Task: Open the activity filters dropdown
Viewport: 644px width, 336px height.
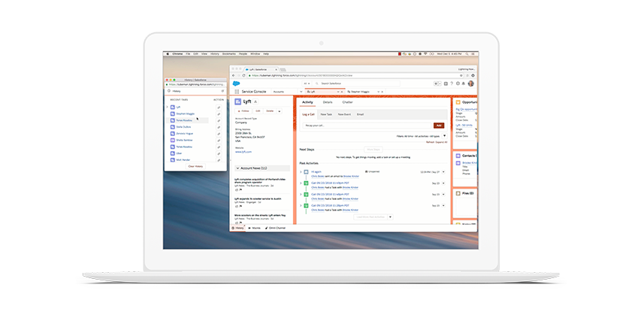Action: (x=444, y=136)
